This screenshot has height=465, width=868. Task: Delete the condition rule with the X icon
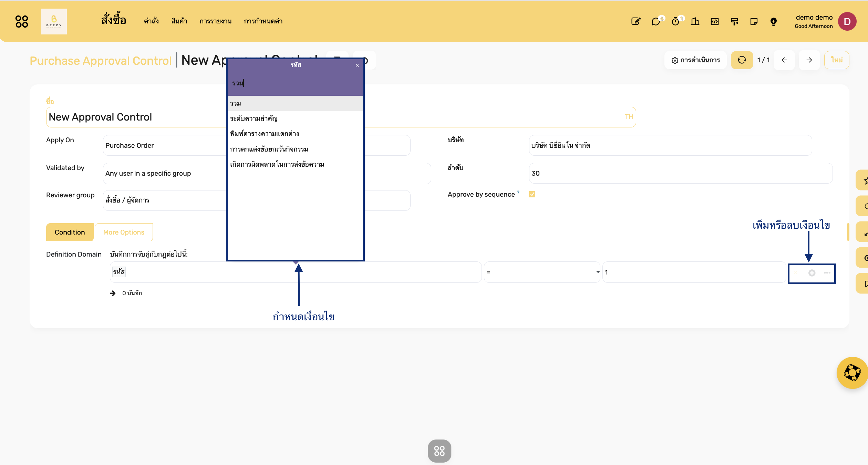(x=796, y=273)
